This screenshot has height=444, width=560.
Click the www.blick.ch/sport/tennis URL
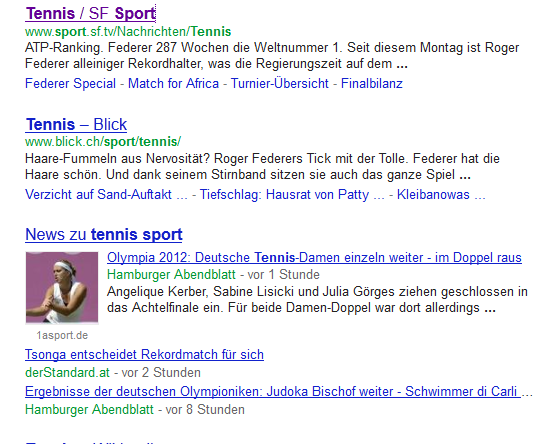click(103, 142)
